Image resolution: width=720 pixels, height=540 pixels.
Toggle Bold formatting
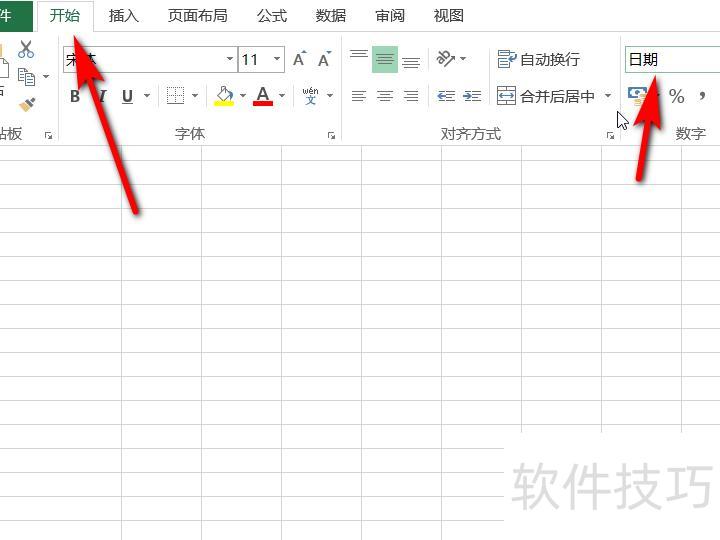tap(75, 96)
